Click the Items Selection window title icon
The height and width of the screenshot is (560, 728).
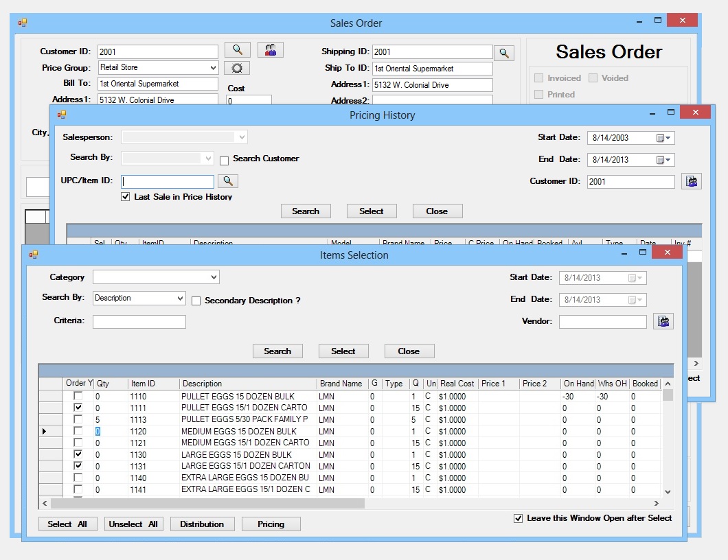[34, 254]
